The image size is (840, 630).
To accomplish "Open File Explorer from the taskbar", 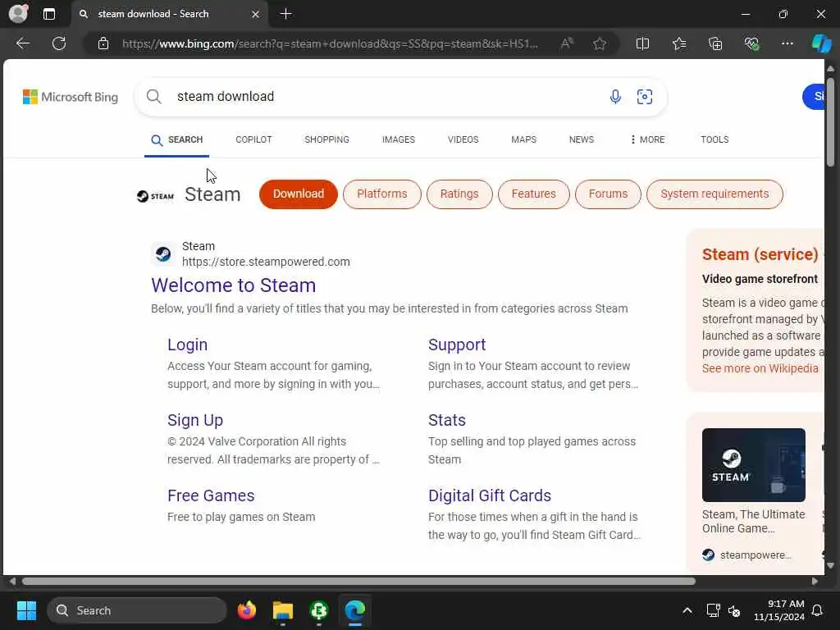I will click(x=283, y=610).
